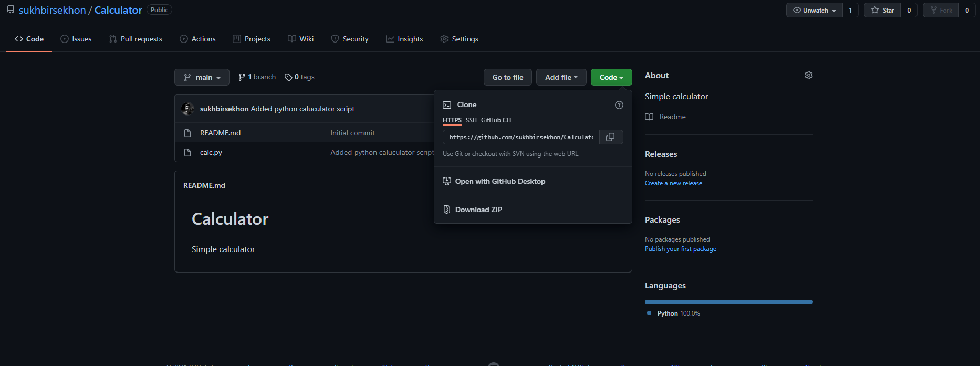Click the star count 0

909,10
